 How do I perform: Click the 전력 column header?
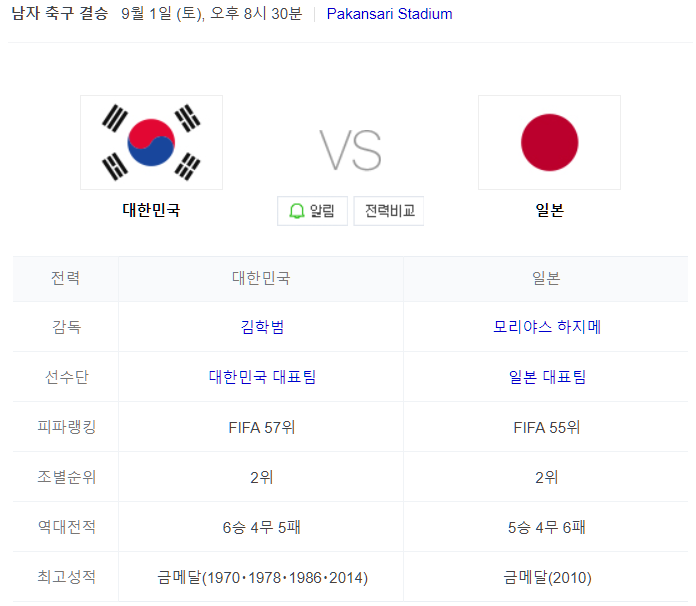point(65,278)
